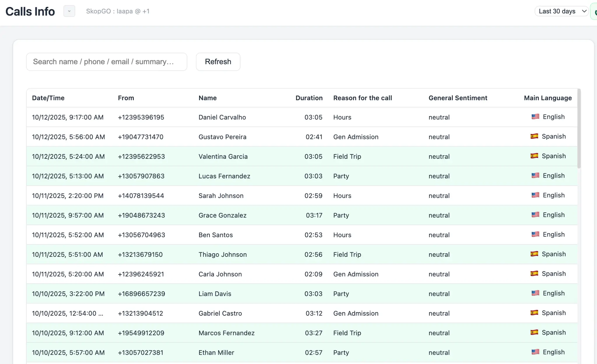Click the SkopGO : laapa @ +1 label
Image resolution: width=597 pixels, height=364 pixels.
coord(118,11)
